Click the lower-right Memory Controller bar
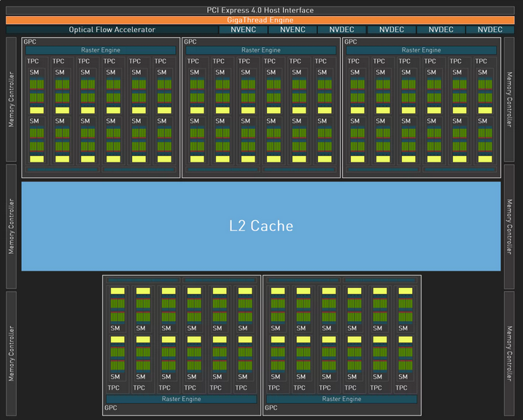The width and height of the screenshot is (523, 420). pos(509,354)
